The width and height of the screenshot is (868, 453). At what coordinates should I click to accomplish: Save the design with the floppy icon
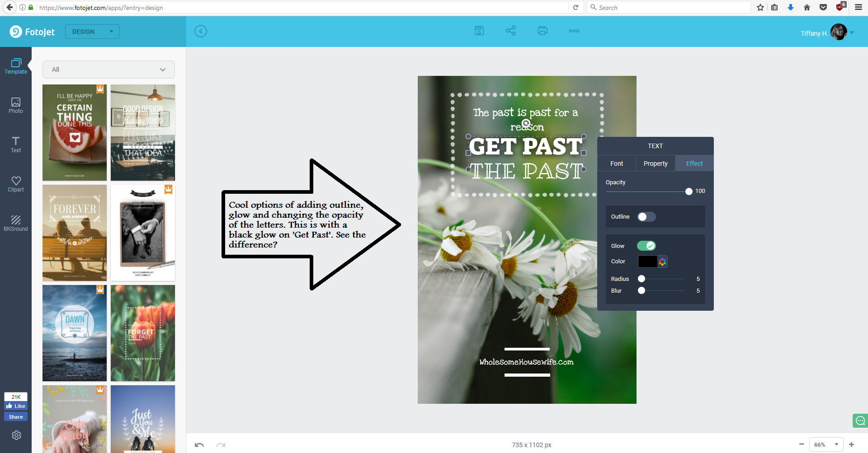pyautogui.click(x=479, y=31)
